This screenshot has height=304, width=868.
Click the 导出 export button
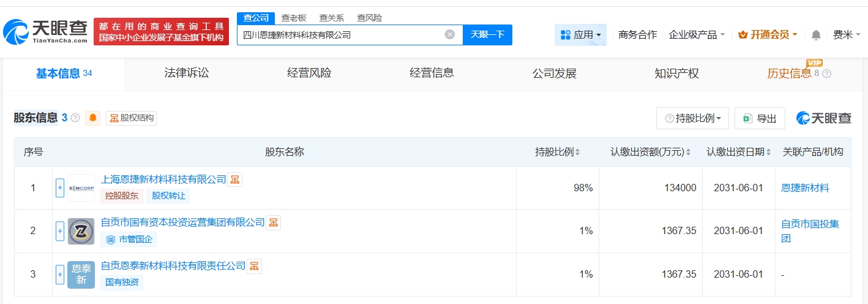pyautogui.click(x=760, y=118)
